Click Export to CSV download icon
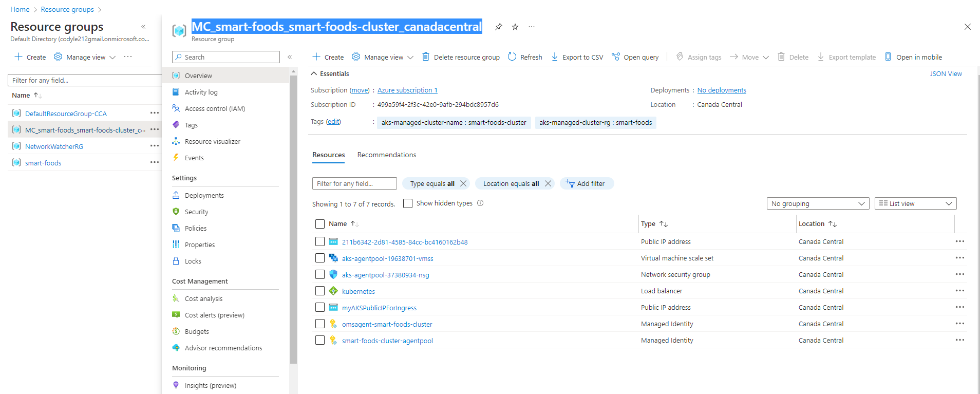The width and height of the screenshot is (980, 394). tap(555, 57)
